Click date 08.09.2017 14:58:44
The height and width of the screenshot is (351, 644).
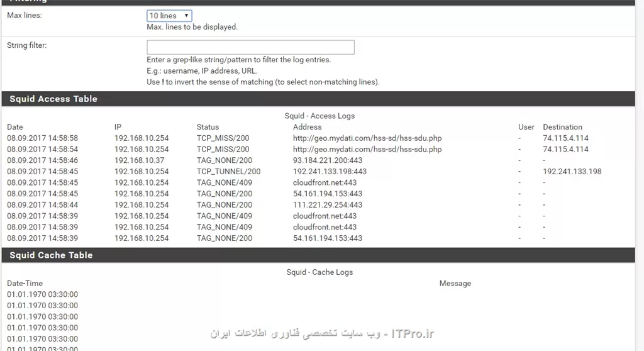[x=42, y=204]
